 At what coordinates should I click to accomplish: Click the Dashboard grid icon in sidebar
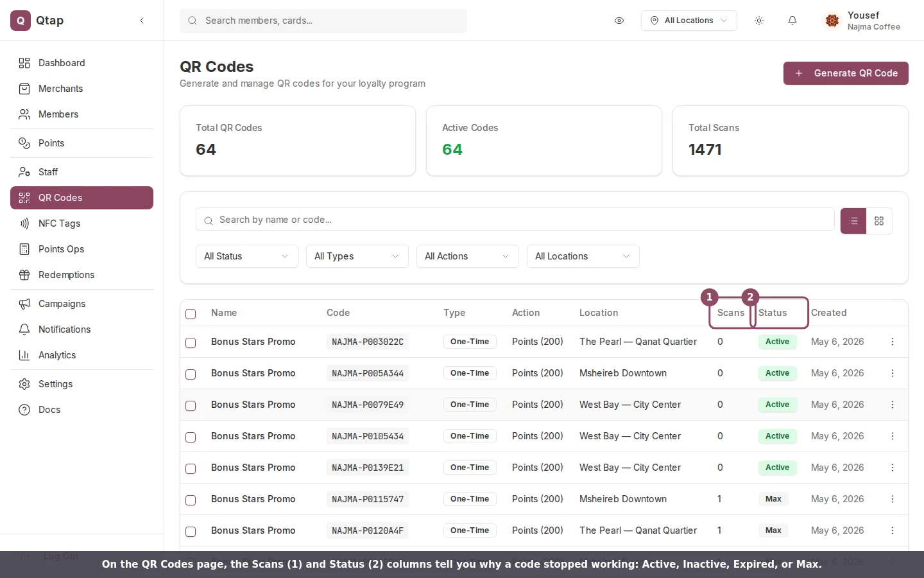pyautogui.click(x=24, y=63)
